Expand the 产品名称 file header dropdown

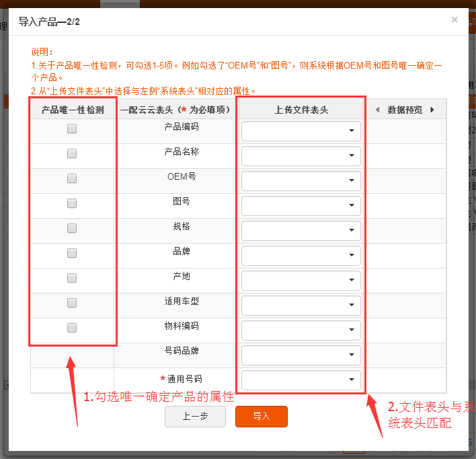click(x=301, y=156)
